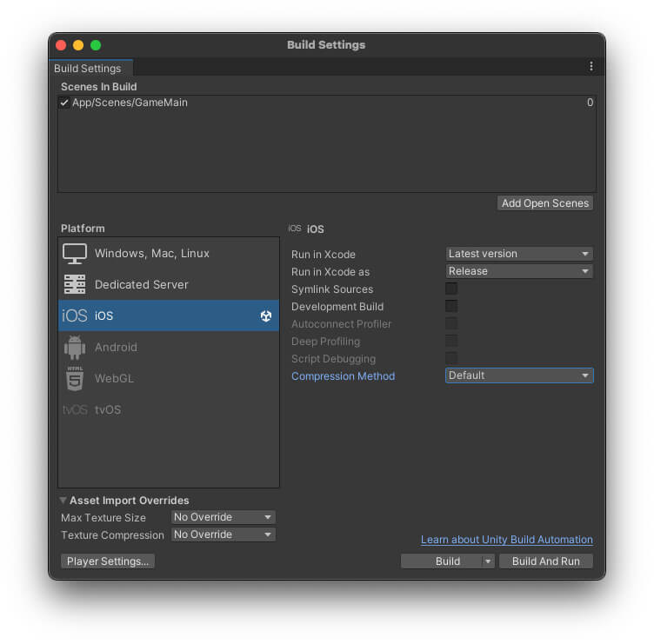Uncheck the App/Scenes/GameMain scene checkbox
This screenshot has width=654, height=644.
[x=64, y=103]
